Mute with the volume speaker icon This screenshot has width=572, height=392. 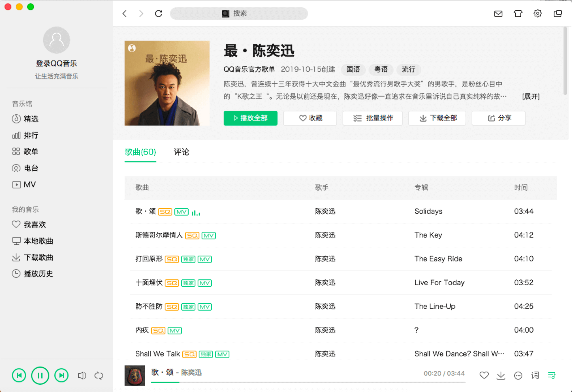click(x=82, y=375)
